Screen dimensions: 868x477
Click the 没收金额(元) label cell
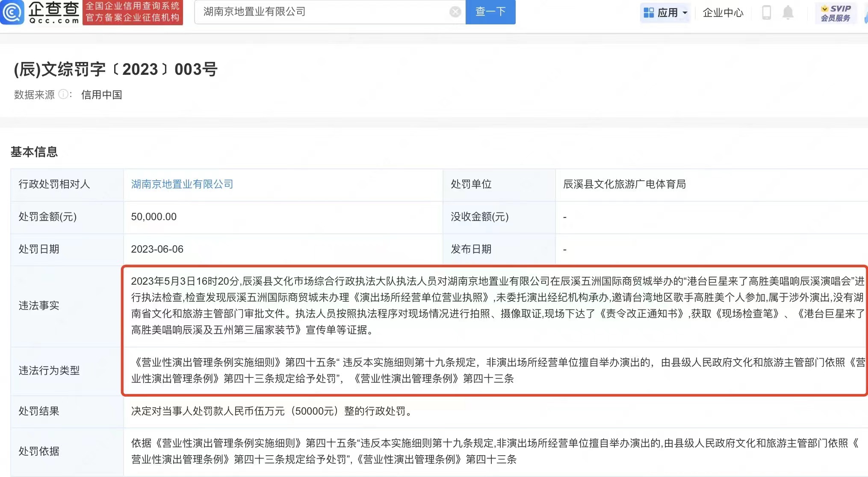coord(499,217)
